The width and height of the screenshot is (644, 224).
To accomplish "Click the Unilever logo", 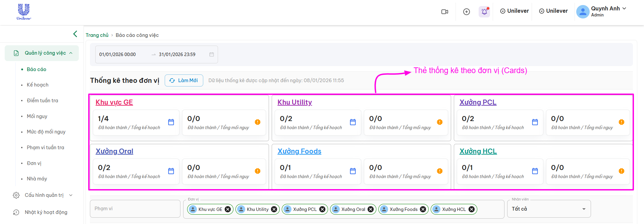I will [24, 12].
